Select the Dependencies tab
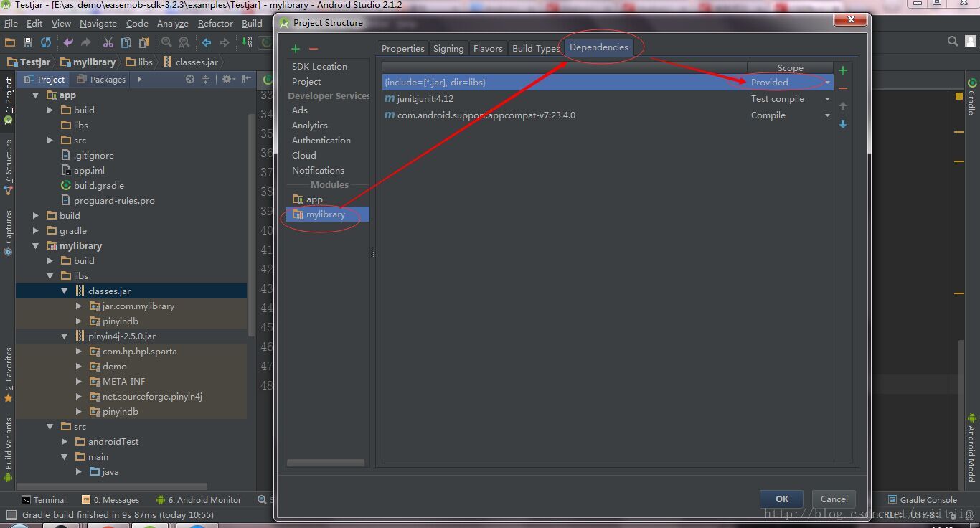The image size is (980, 528). 598,47
